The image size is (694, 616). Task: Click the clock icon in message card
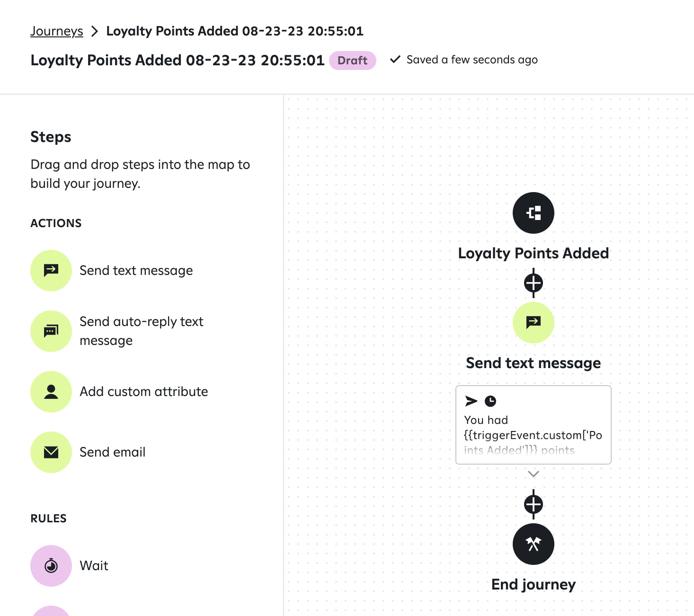point(490,401)
